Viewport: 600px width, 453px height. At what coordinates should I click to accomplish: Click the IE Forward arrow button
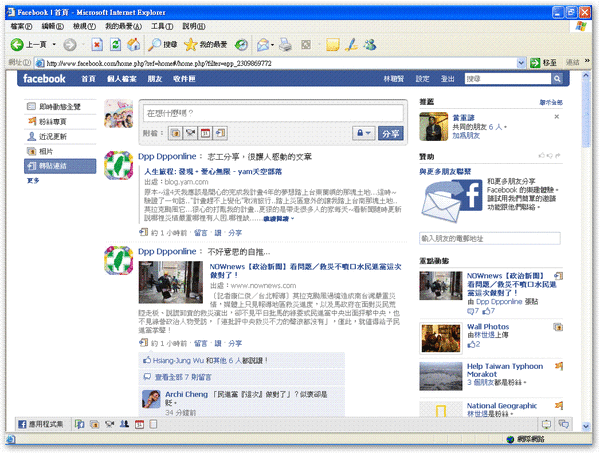[x=70, y=45]
